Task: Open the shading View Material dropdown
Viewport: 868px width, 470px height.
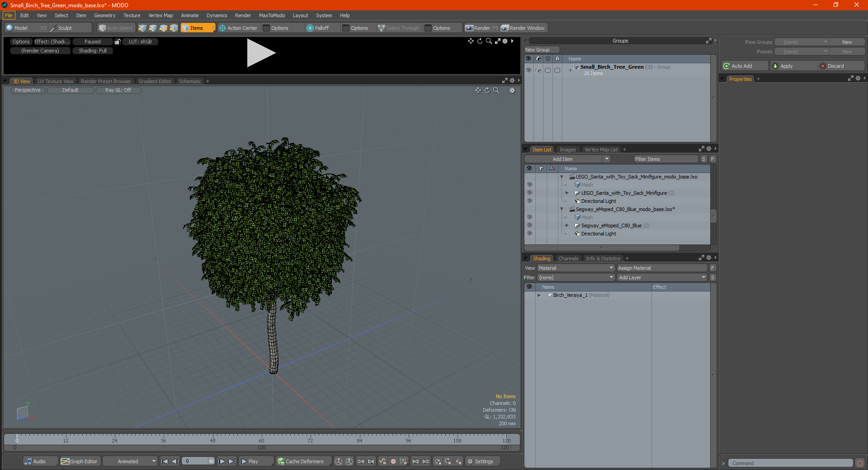Action: [x=576, y=268]
